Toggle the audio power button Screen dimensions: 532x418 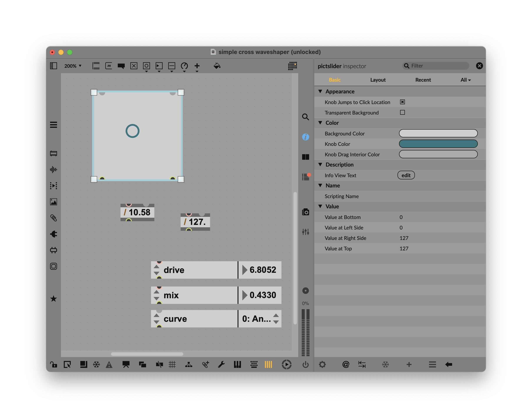tap(305, 364)
